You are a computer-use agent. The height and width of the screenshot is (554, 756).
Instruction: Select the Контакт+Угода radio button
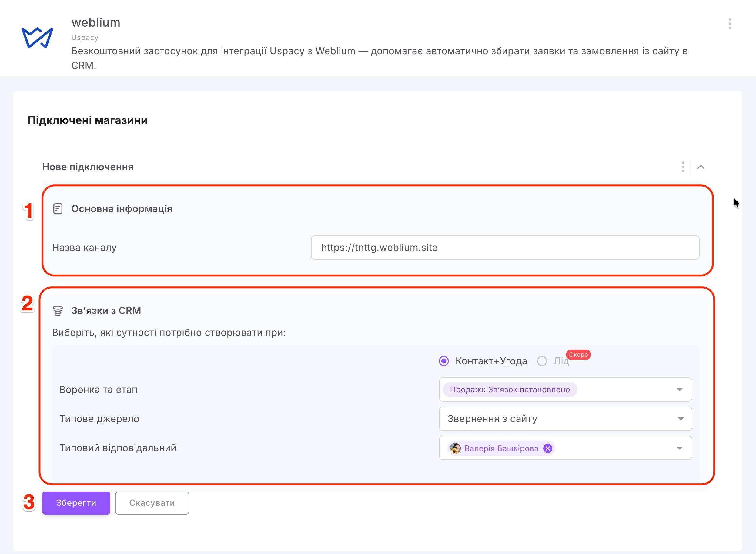coord(444,361)
